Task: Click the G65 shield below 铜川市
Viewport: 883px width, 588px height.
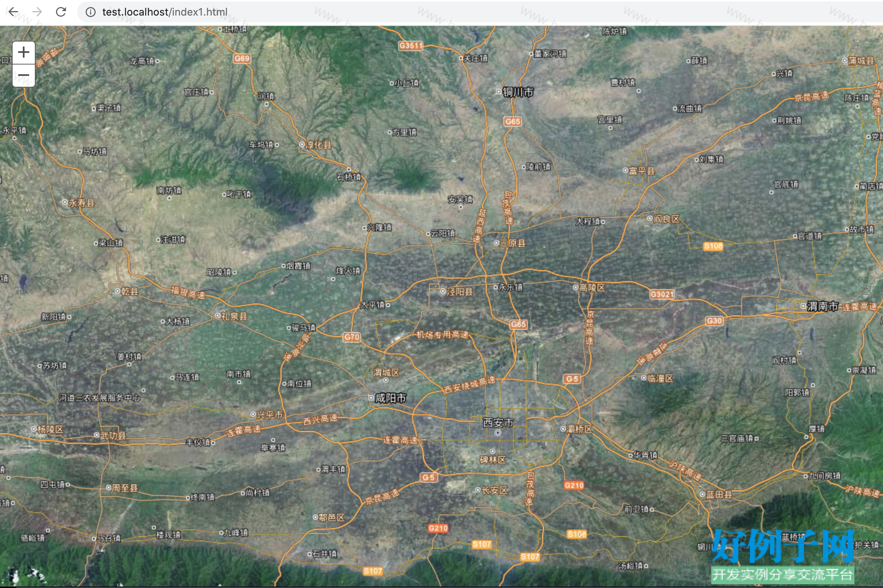Action: (512, 122)
